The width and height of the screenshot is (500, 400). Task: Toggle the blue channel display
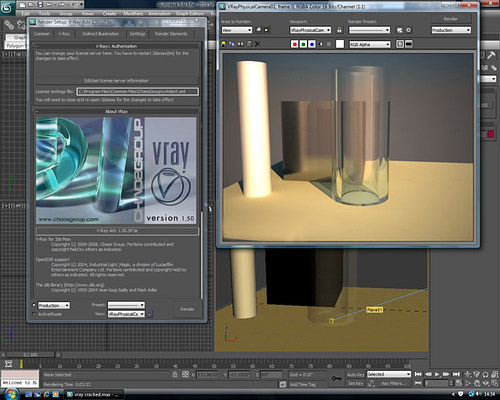(312, 44)
